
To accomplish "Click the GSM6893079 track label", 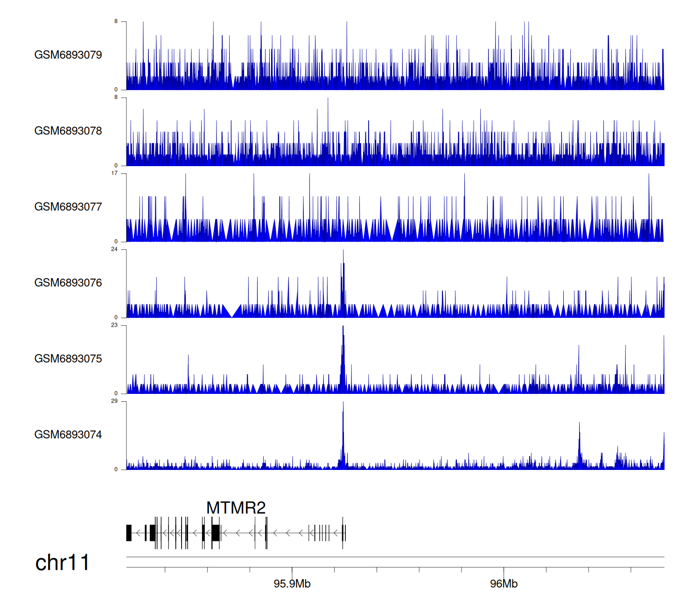I will (68, 55).
